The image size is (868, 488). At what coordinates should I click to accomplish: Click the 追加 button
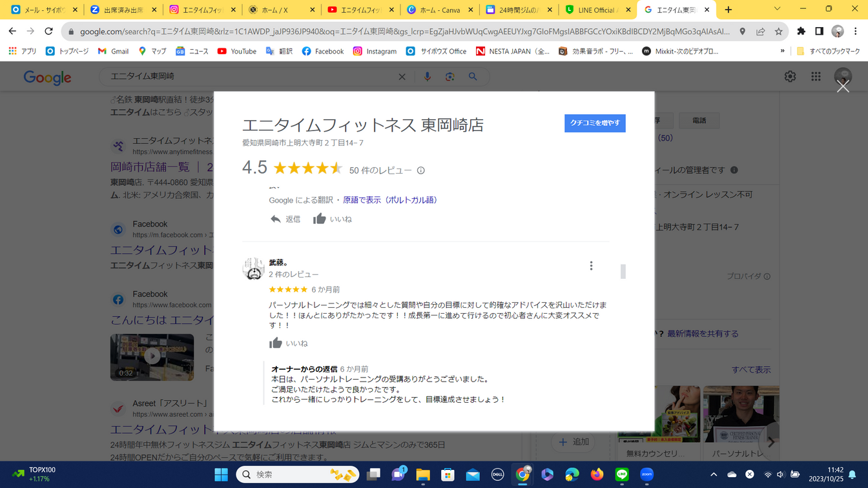coord(573,442)
